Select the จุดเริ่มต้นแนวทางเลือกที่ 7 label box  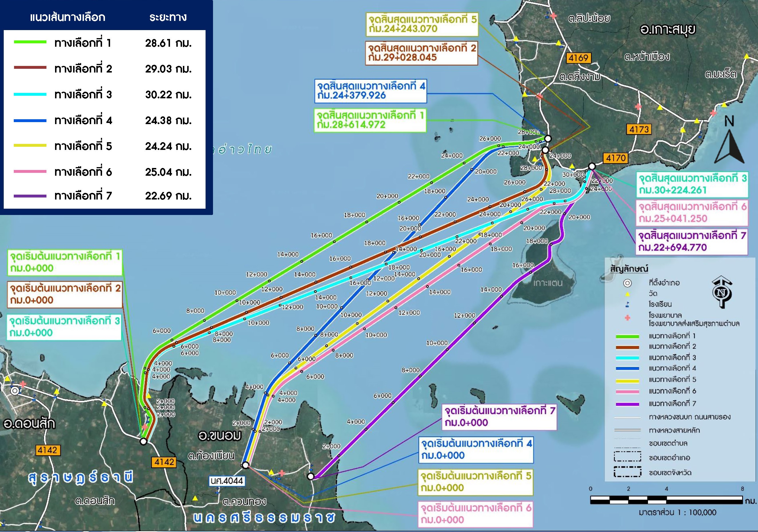tap(499, 417)
